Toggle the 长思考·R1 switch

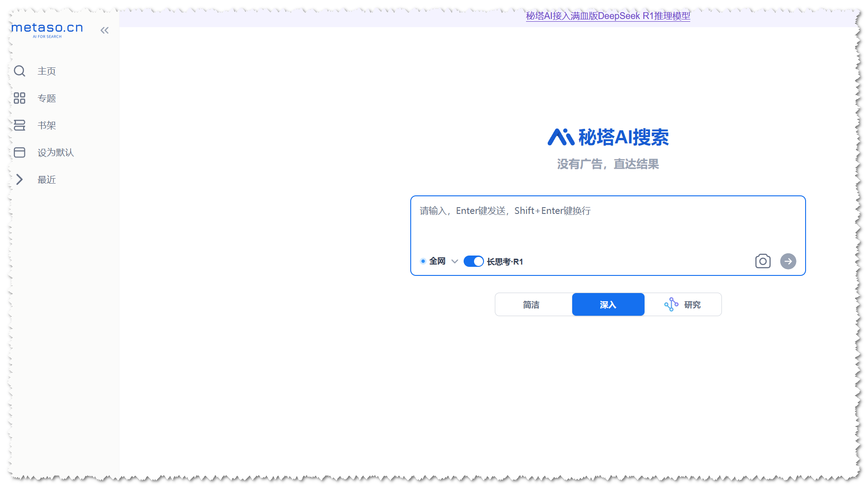[x=474, y=261]
